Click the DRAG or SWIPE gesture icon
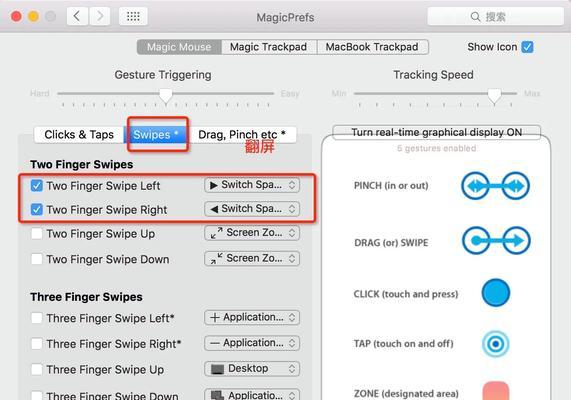Viewport: 571px width, 400px height. point(496,240)
